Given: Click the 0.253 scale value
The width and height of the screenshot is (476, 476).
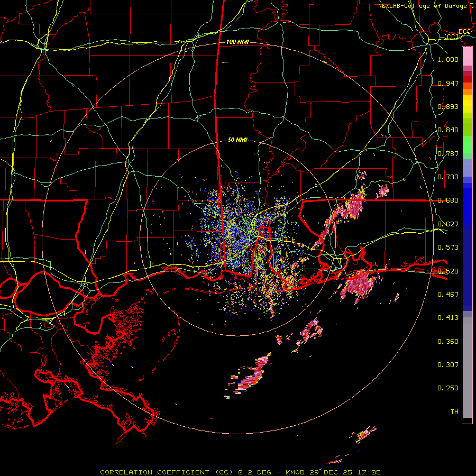Looking at the screenshot, I should tap(448, 388).
